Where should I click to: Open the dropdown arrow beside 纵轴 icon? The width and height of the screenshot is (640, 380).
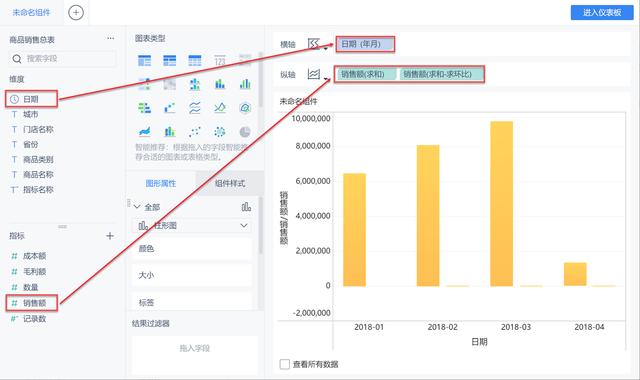coord(326,78)
